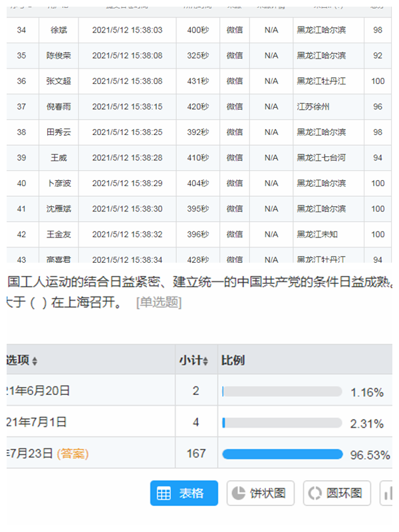Click the 比例 column header
Image resolution: width=399 pixels, height=532 pixels.
pos(233,360)
